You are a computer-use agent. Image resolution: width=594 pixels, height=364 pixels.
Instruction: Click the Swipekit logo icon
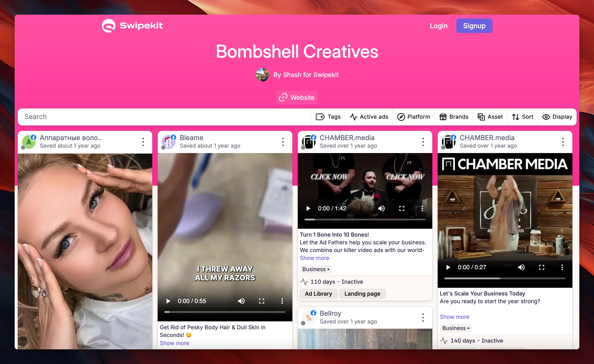click(x=108, y=26)
